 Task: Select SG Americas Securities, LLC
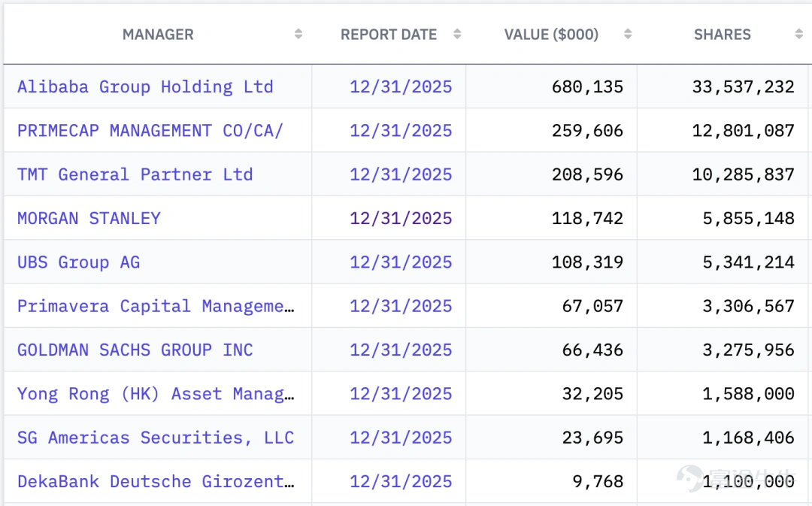pyautogui.click(x=156, y=438)
